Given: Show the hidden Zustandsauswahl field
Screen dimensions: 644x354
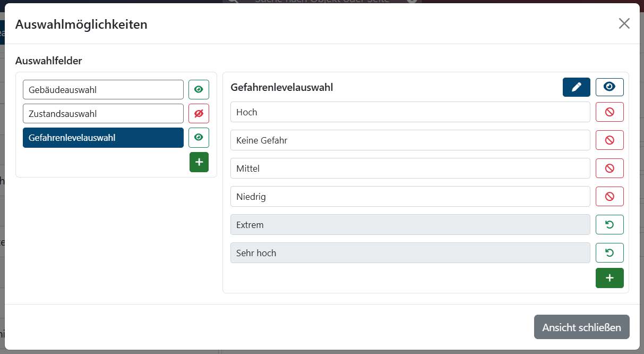Looking at the screenshot, I should [x=199, y=114].
